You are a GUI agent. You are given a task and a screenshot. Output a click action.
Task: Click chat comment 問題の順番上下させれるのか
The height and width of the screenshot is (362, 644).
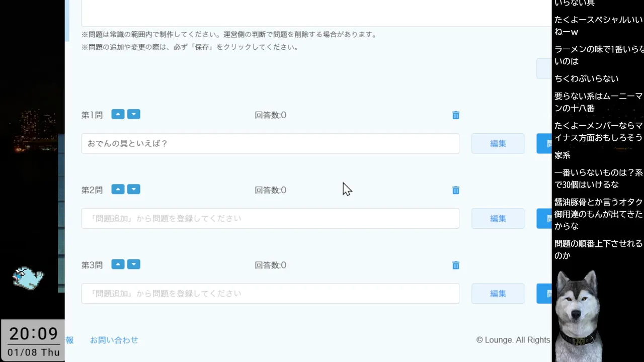pyautogui.click(x=598, y=249)
